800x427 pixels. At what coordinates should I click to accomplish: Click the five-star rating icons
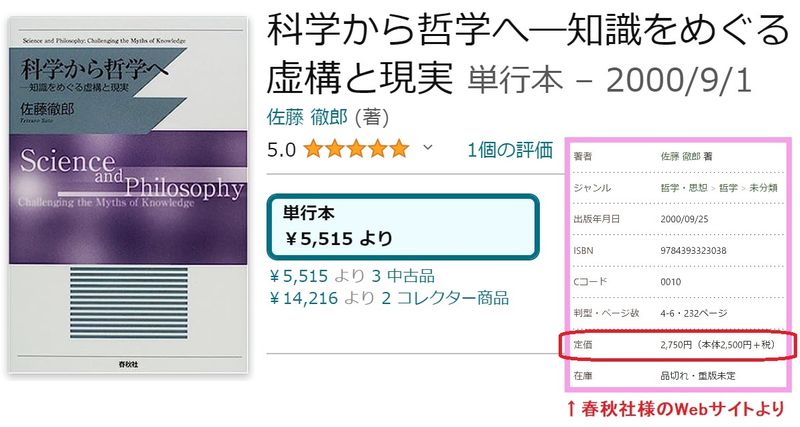356,149
